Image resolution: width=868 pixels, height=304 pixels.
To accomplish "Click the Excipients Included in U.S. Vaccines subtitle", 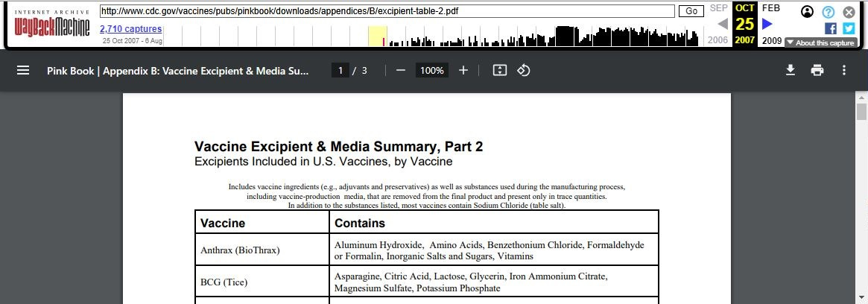I will pos(323,162).
